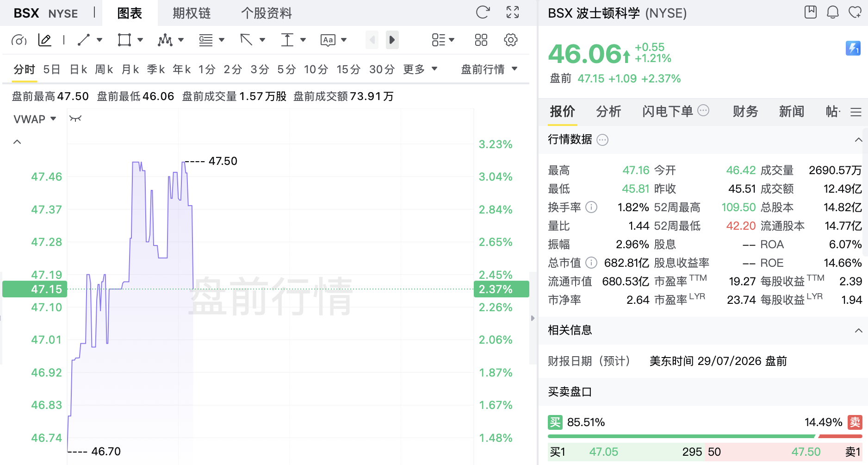This screenshot has height=465, width=868.
Task: Open the 分析 tab
Action: click(x=608, y=112)
